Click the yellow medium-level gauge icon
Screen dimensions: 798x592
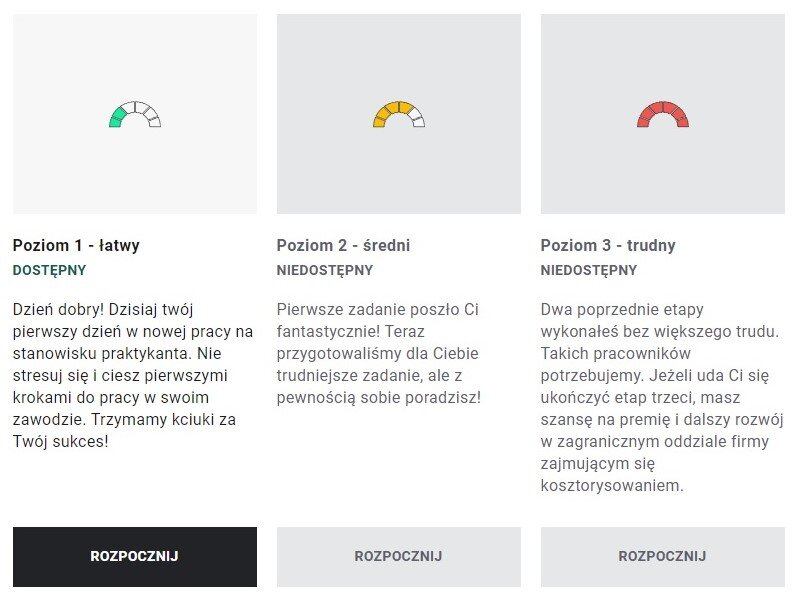pos(399,114)
